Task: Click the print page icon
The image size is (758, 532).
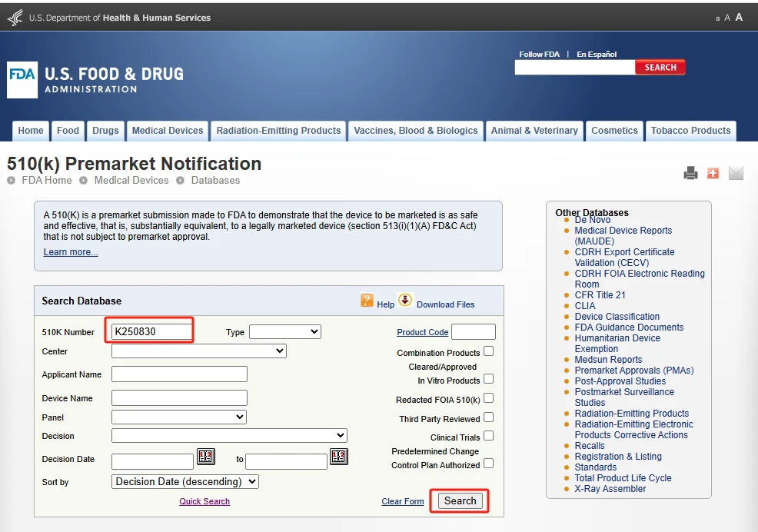Action: [691, 173]
